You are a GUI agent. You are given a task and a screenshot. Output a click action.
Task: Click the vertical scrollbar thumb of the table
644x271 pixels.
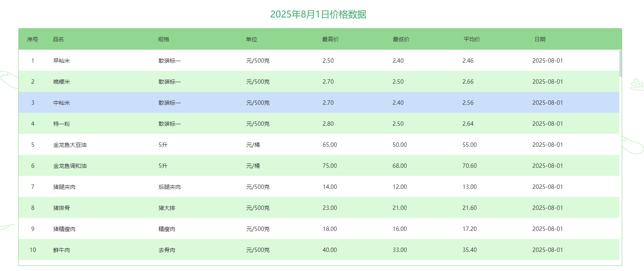pyautogui.click(x=620, y=63)
